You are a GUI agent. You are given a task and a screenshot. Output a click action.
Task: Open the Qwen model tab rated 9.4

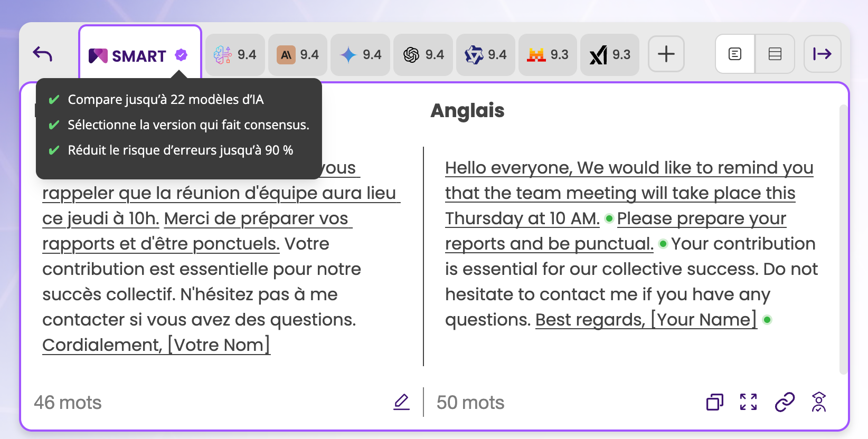point(486,55)
